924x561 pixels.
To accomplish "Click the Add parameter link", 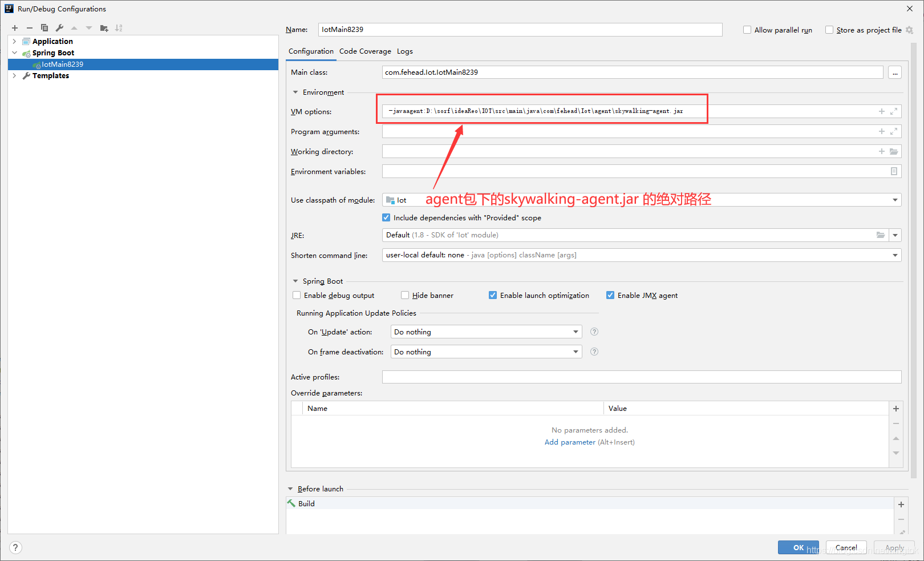I will [x=570, y=442].
